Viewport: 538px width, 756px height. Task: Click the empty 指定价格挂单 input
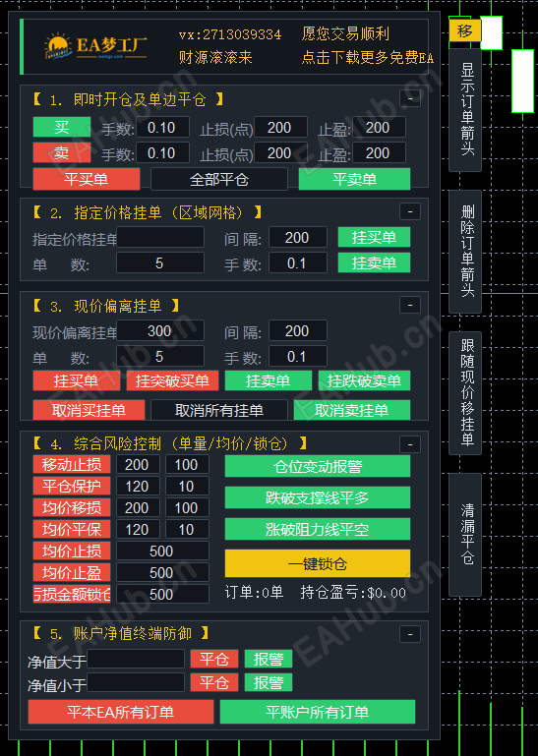(x=160, y=237)
